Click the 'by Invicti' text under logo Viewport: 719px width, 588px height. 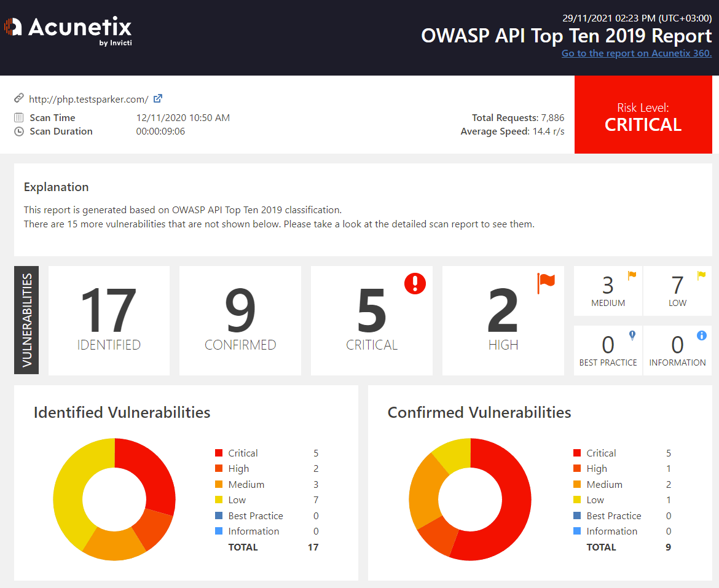[116, 43]
